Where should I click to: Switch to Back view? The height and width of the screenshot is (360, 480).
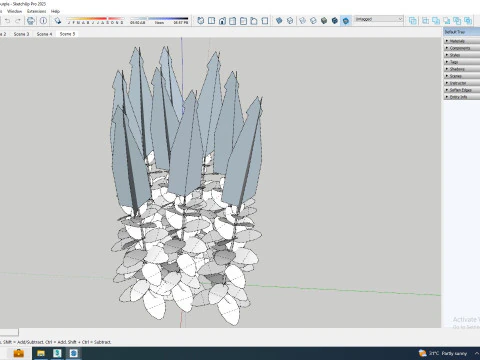click(x=243, y=21)
